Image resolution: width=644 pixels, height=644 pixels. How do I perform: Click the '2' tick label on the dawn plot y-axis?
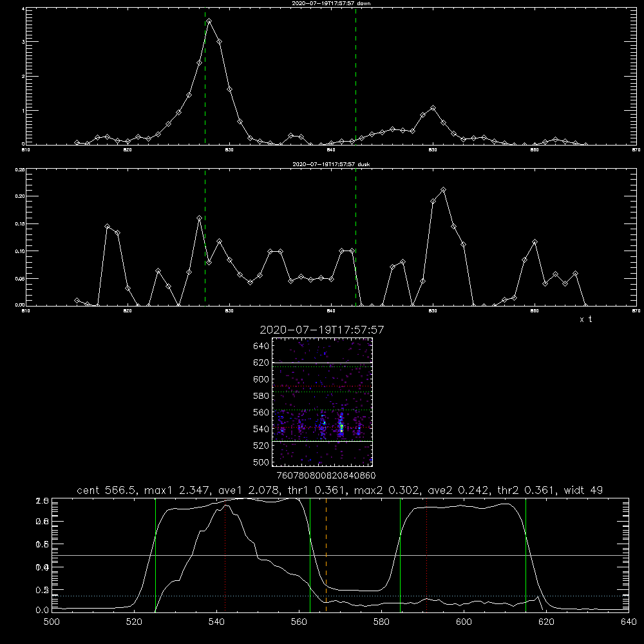point(23,77)
